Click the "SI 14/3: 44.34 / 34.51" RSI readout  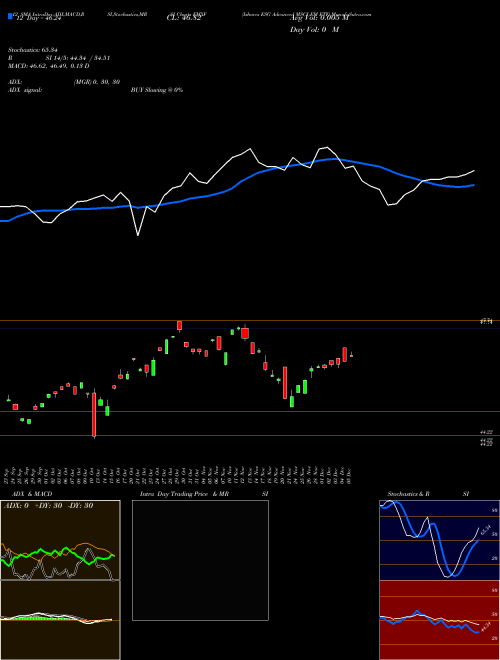(x=78, y=58)
